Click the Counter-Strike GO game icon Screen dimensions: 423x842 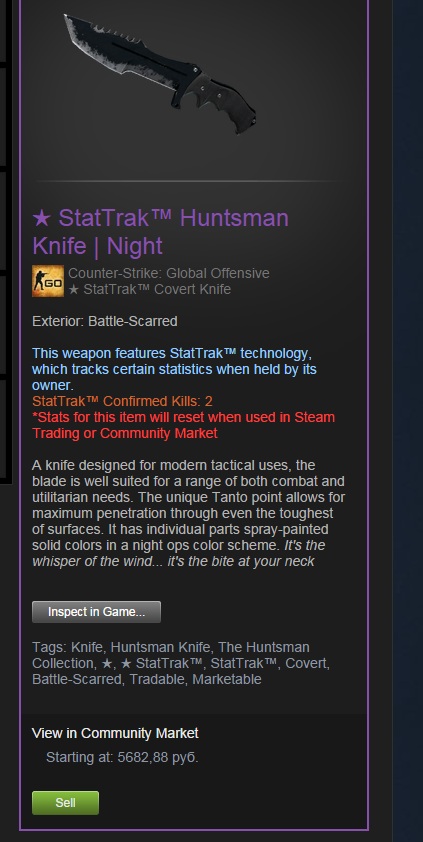(48, 281)
